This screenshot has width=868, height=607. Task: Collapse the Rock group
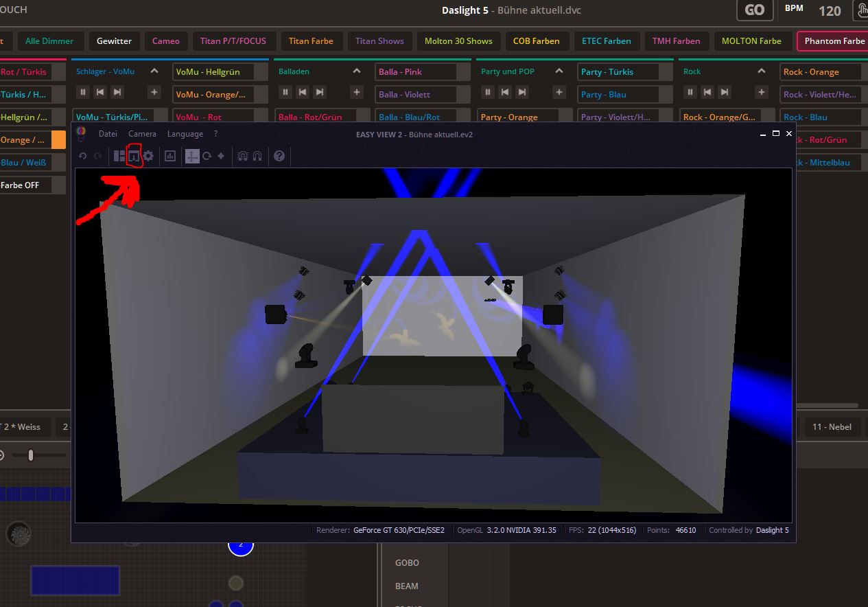[x=762, y=71]
